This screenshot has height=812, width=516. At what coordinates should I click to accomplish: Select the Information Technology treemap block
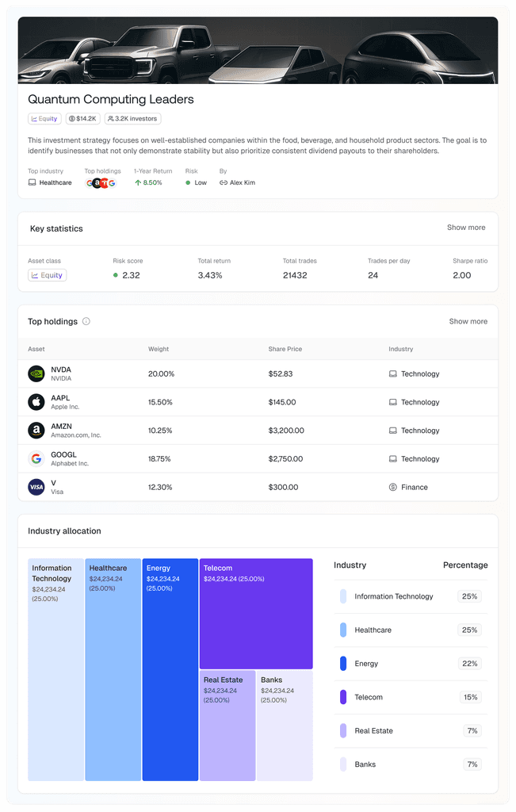56,669
